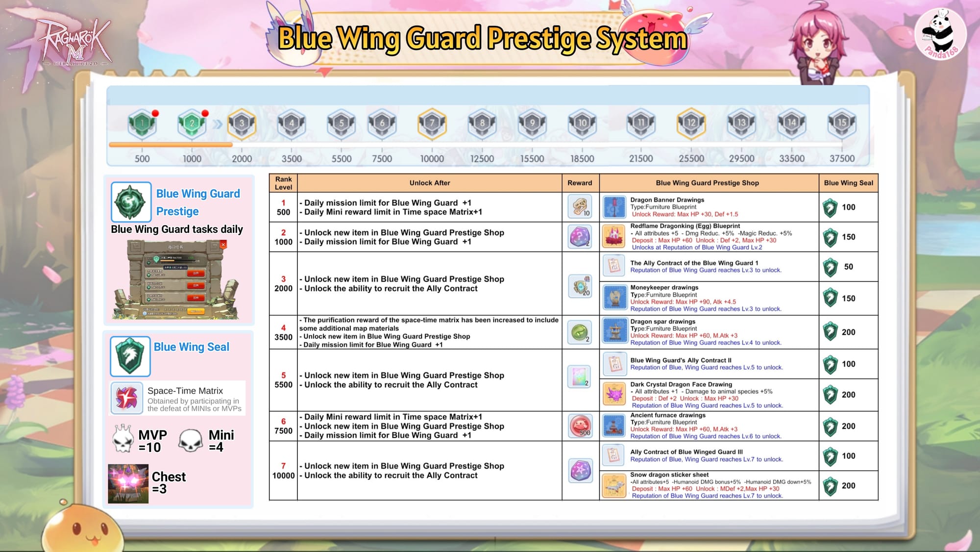Click the Blue Wing Seal shield icon

point(130,356)
